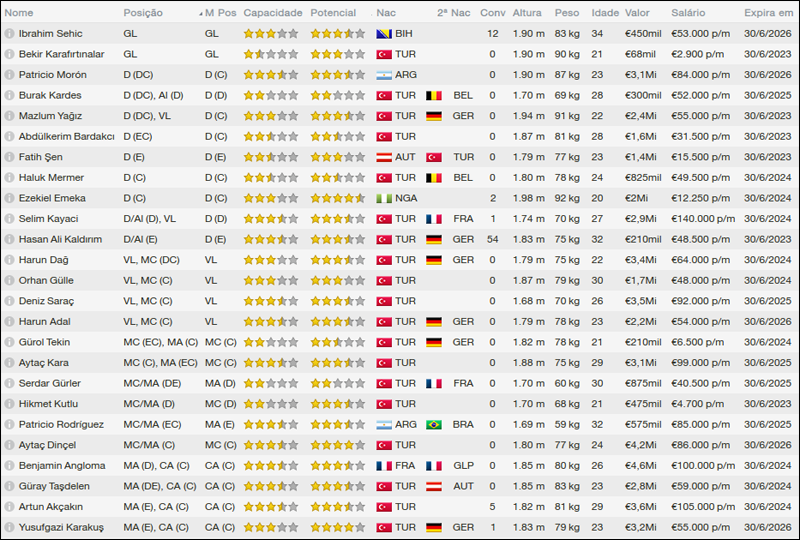Click Hasan Ali Kaldırım's Capacidade star rating
800x540 pixels.
coord(270,239)
